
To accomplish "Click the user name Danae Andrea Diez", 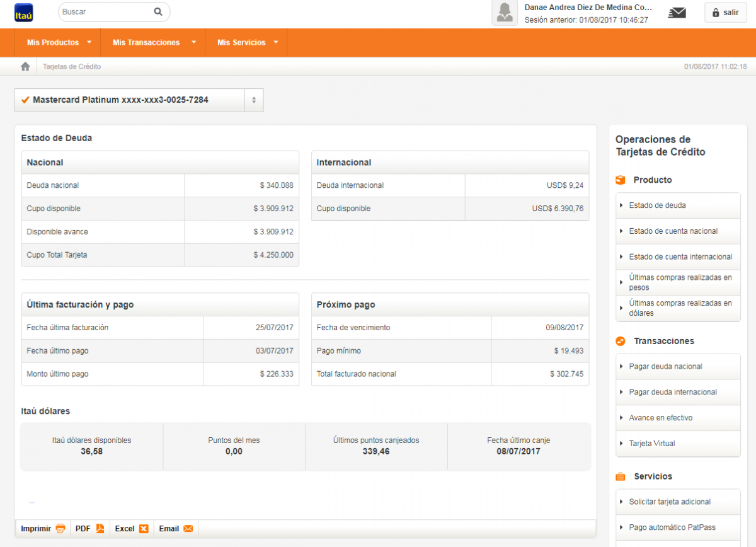I will pos(588,8).
